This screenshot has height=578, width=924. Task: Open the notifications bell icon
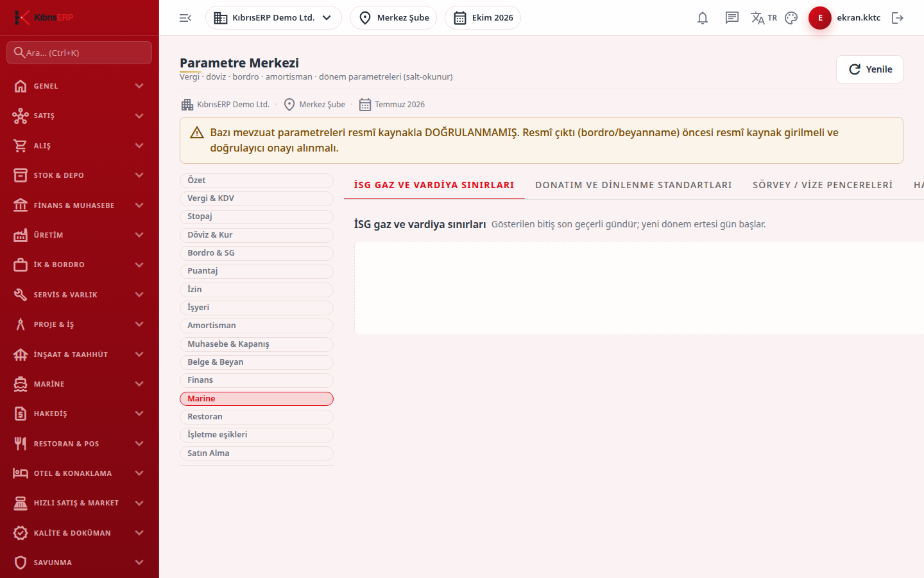(x=703, y=18)
